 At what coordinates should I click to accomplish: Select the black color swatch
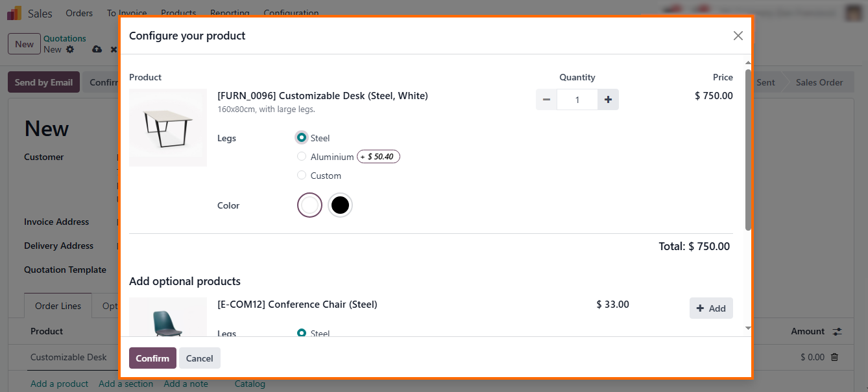pyautogui.click(x=340, y=205)
